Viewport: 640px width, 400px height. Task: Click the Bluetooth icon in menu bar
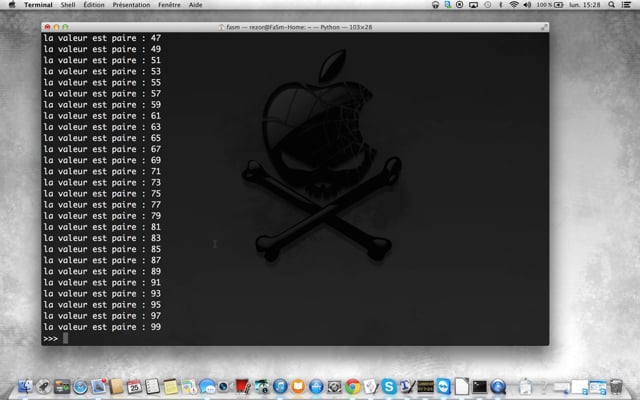(x=501, y=5)
